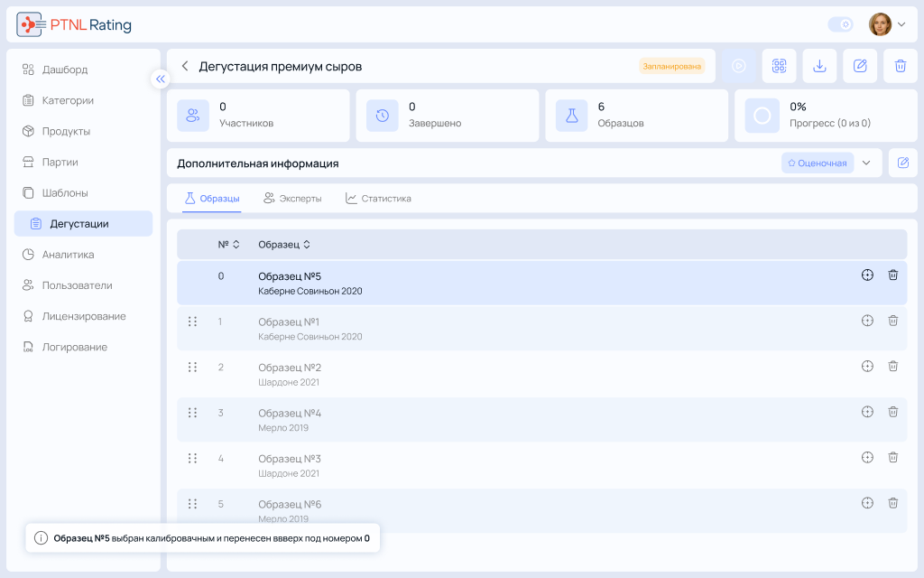The image size is (924, 578).
Task: Sort samples by № column
Action: click(x=228, y=244)
